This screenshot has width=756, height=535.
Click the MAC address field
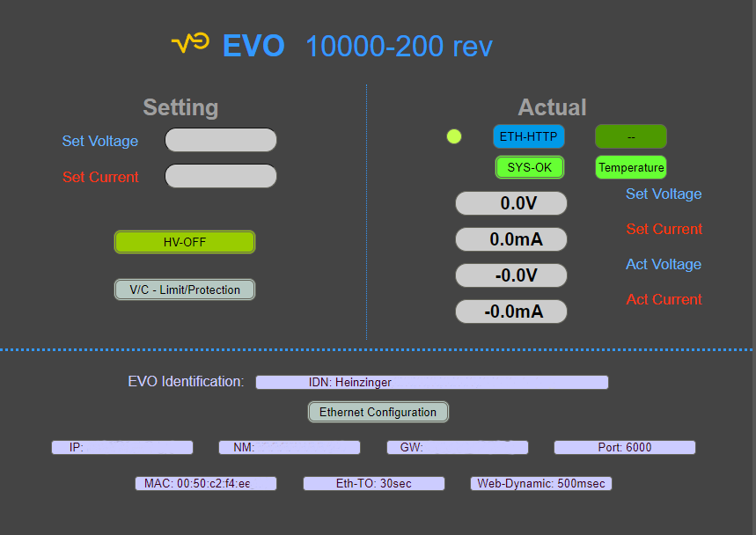(x=206, y=484)
